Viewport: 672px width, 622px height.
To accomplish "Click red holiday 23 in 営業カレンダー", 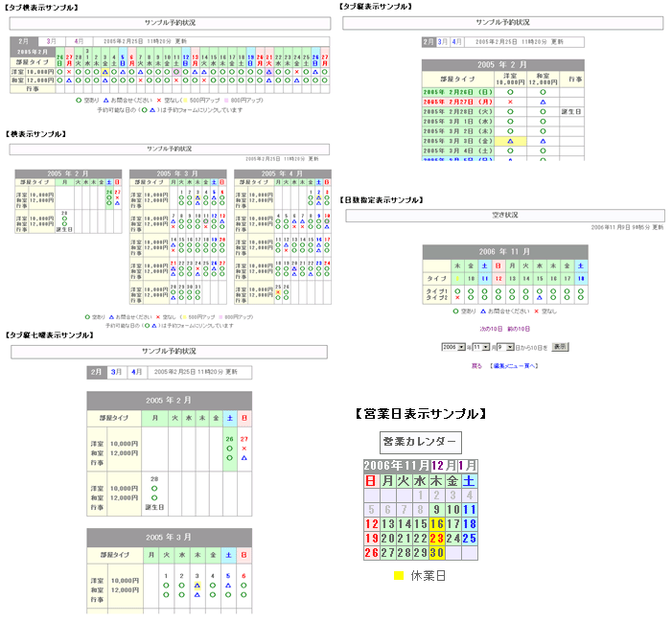I will [437, 539].
